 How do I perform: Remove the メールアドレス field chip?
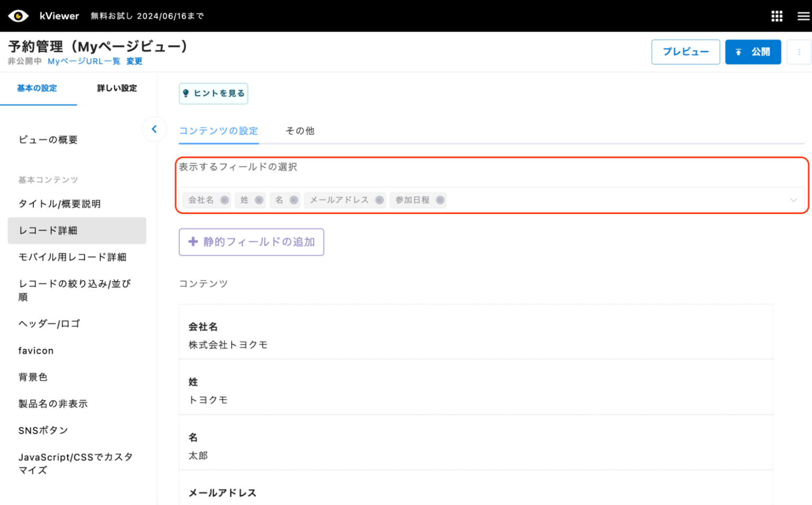(379, 200)
